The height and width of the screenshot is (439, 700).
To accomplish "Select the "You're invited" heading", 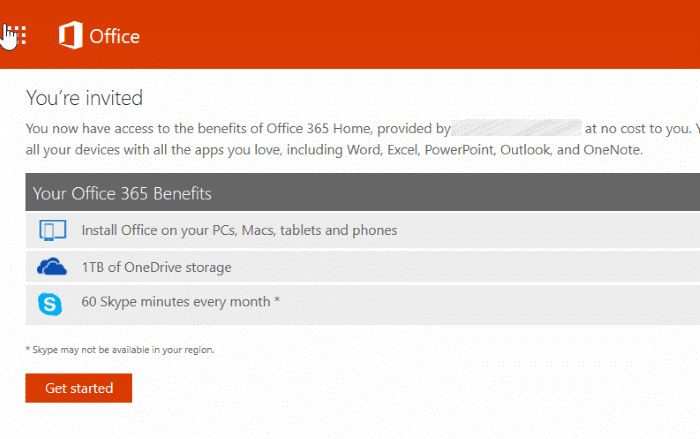I will tap(84, 98).
